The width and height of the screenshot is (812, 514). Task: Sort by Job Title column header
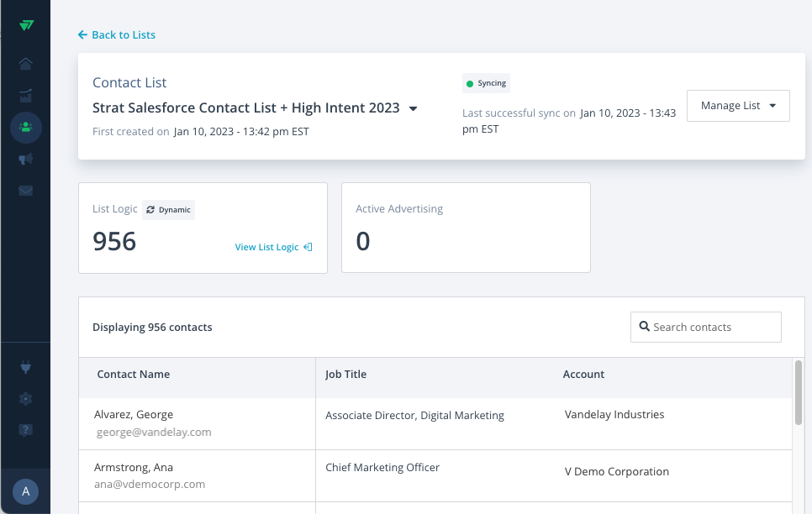point(345,375)
